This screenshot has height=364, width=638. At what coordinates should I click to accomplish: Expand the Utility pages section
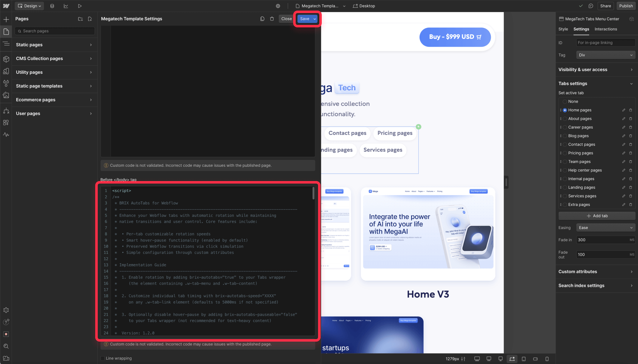54,72
